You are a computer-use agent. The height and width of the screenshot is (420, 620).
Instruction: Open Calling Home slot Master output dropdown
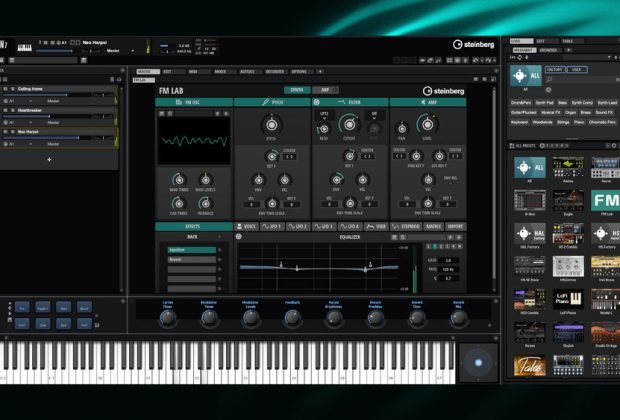coord(53,101)
